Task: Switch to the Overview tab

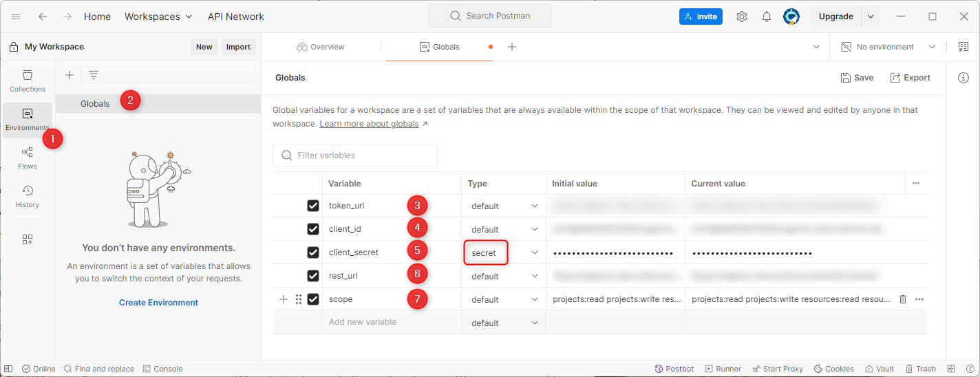Action: click(x=321, y=47)
